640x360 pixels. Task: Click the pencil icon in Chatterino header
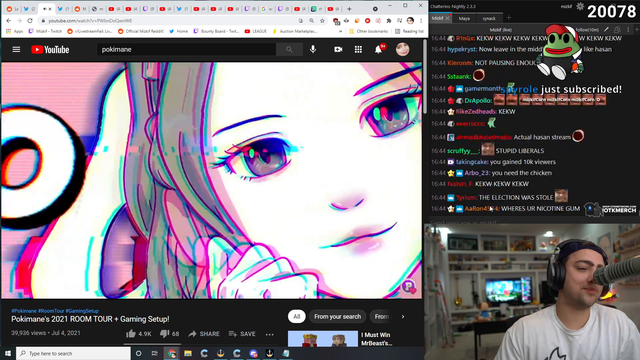coord(607,29)
